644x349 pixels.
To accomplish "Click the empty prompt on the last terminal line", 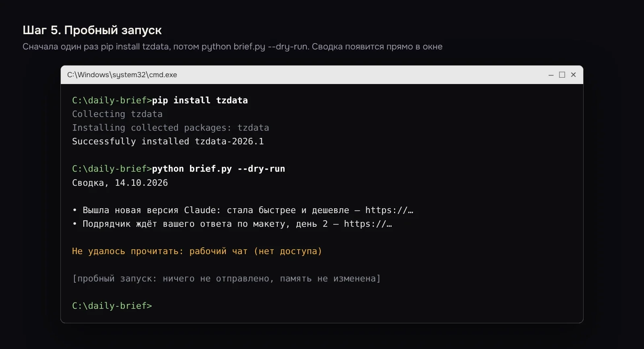I will [112, 306].
